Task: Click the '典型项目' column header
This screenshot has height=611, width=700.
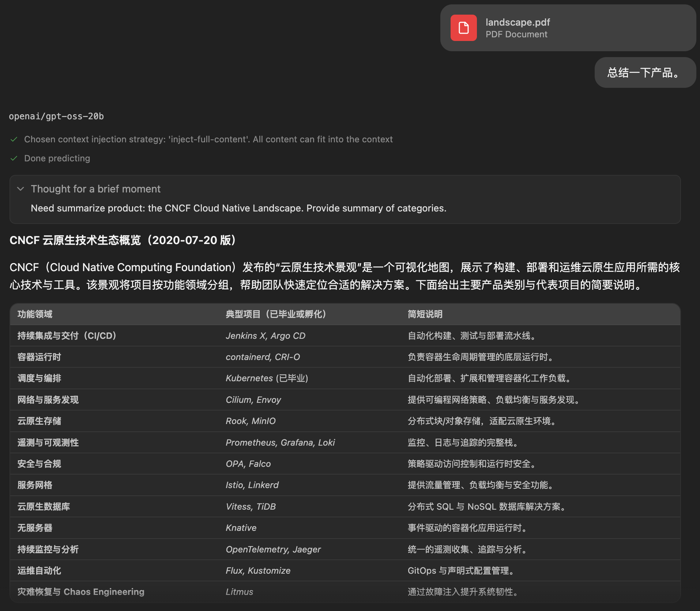Action: pyautogui.click(x=276, y=314)
